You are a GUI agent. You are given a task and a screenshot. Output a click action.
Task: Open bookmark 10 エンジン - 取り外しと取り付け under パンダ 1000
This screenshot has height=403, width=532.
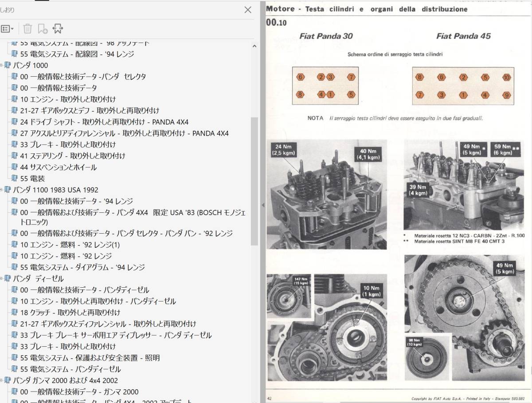click(68, 99)
